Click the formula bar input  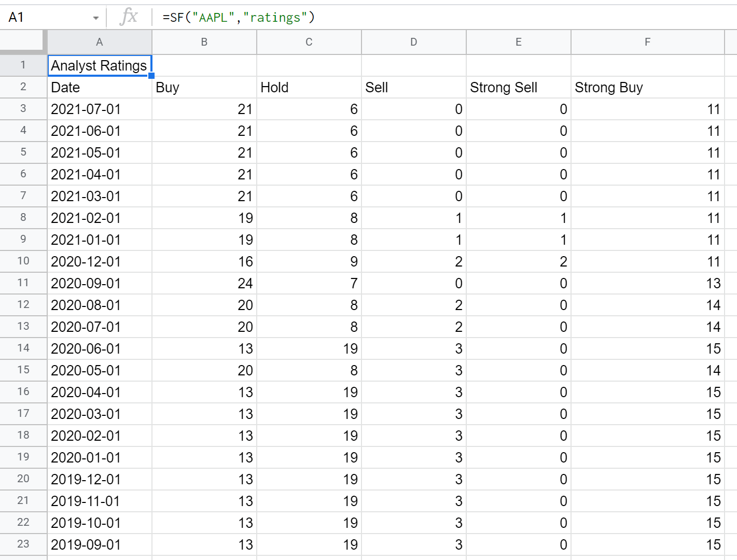tap(446, 17)
